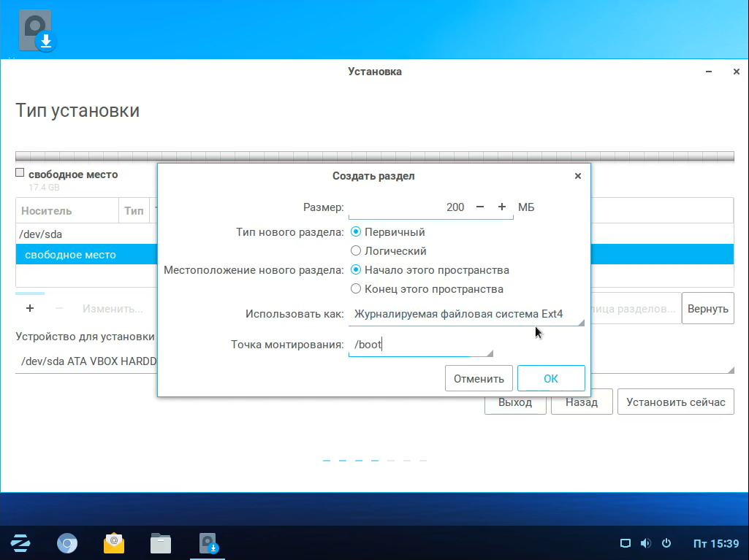Select the Первичный partition type
Image resolution: width=749 pixels, height=560 pixels.
pyautogui.click(x=357, y=232)
